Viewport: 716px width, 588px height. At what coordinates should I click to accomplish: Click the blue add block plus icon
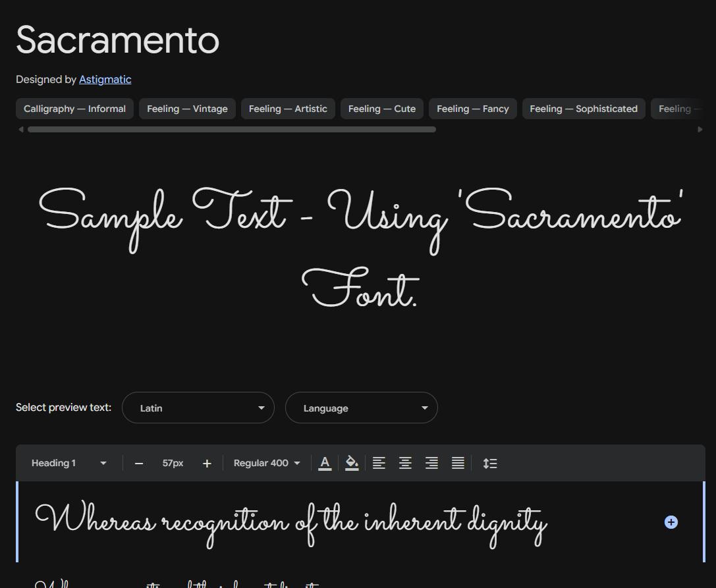671,522
